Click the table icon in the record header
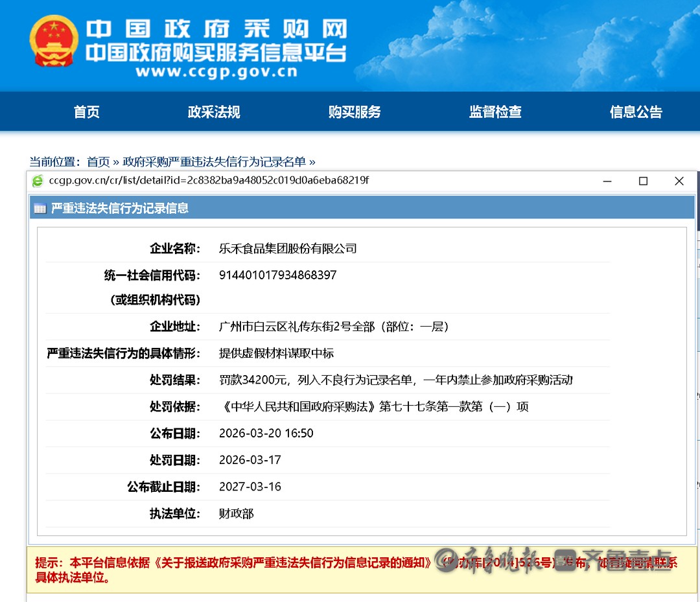This screenshot has height=602, width=700. (x=40, y=208)
